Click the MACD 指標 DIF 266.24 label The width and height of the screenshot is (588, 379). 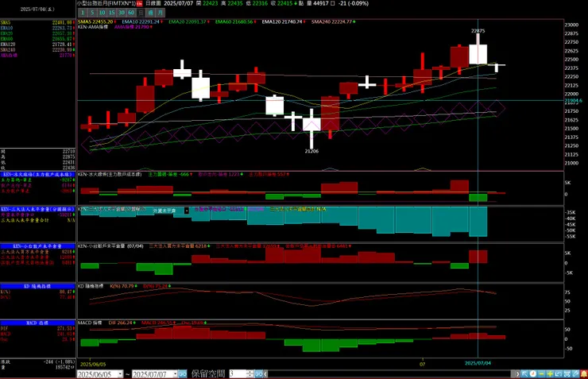122,323
